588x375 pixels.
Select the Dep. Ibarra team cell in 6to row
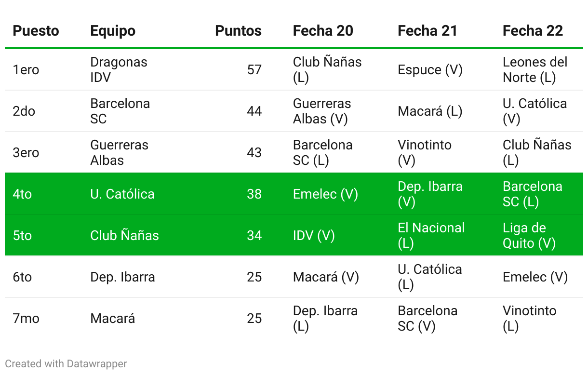tap(122, 277)
